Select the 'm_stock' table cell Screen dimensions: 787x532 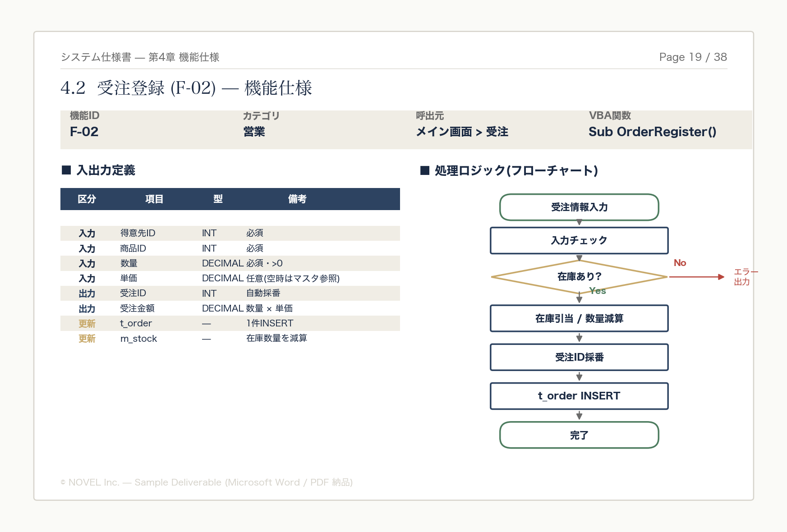tap(138, 339)
